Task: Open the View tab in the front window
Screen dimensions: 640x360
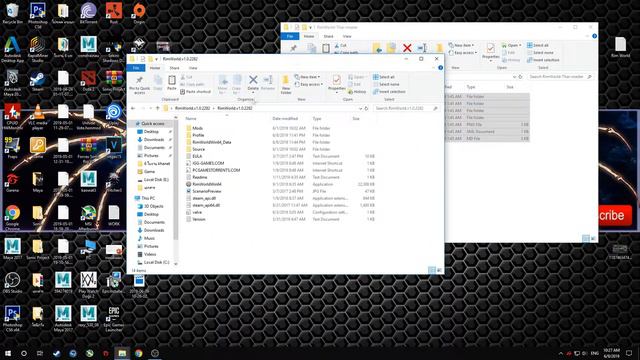Action: (x=193, y=68)
